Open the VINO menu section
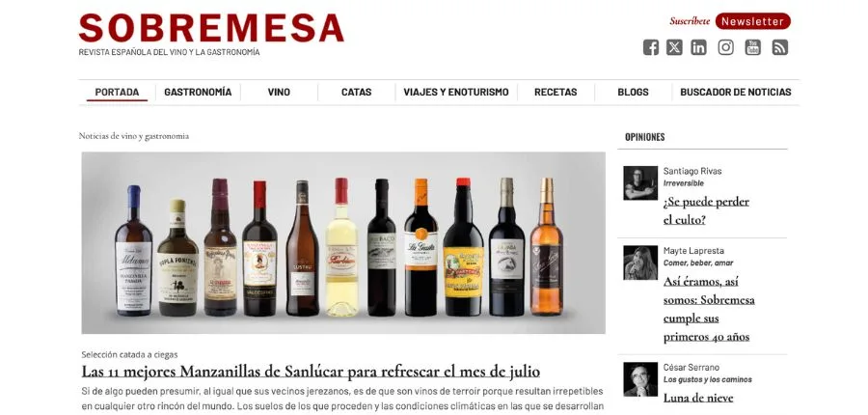The width and height of the screenshot is (868, 415). point(279,92)
